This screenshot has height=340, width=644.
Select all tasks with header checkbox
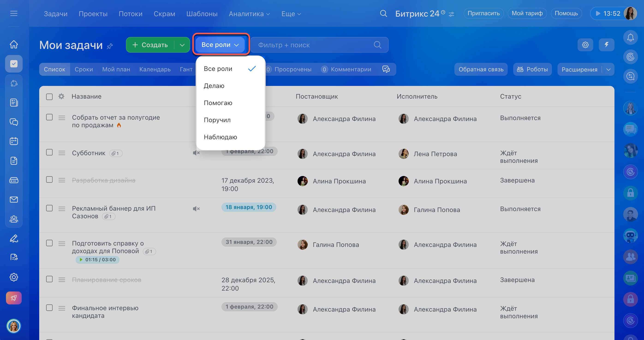coord(49,97)
